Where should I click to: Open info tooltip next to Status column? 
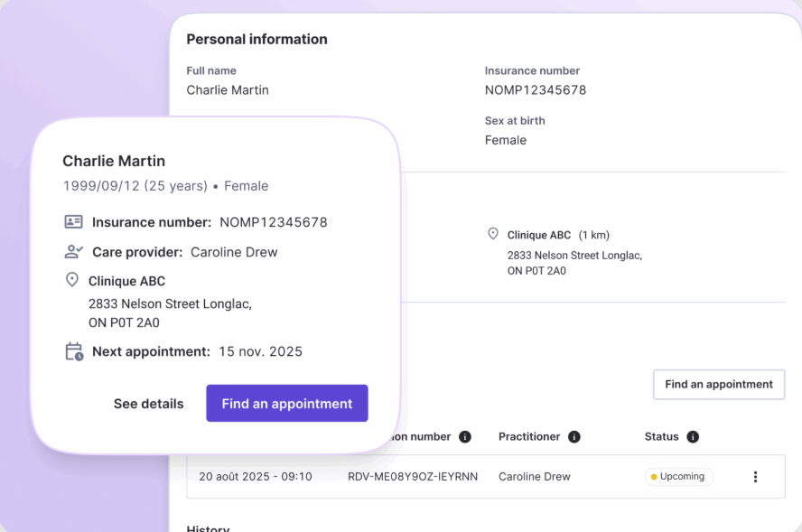click(x=693, y=437)
